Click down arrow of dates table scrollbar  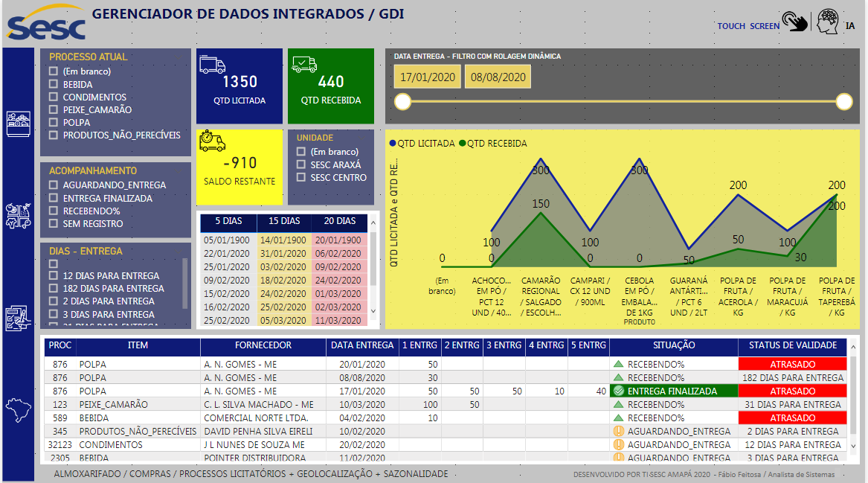[x=373, y=311]
